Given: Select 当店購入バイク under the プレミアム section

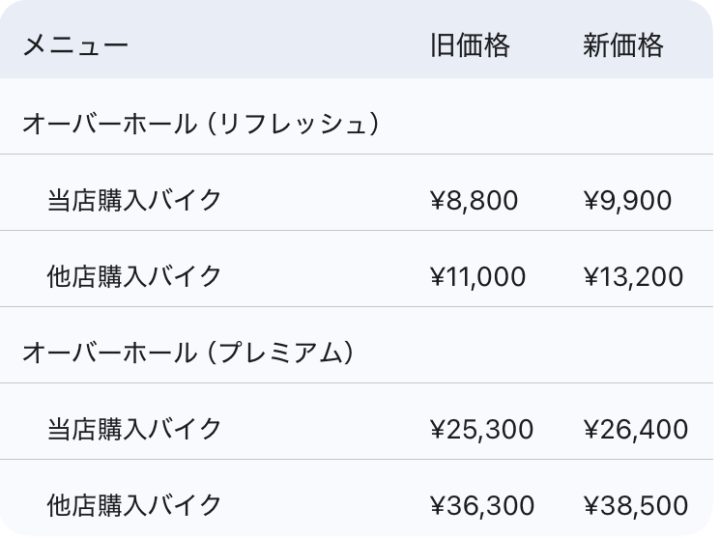Looking at the screenshot, I should point(134,429).
